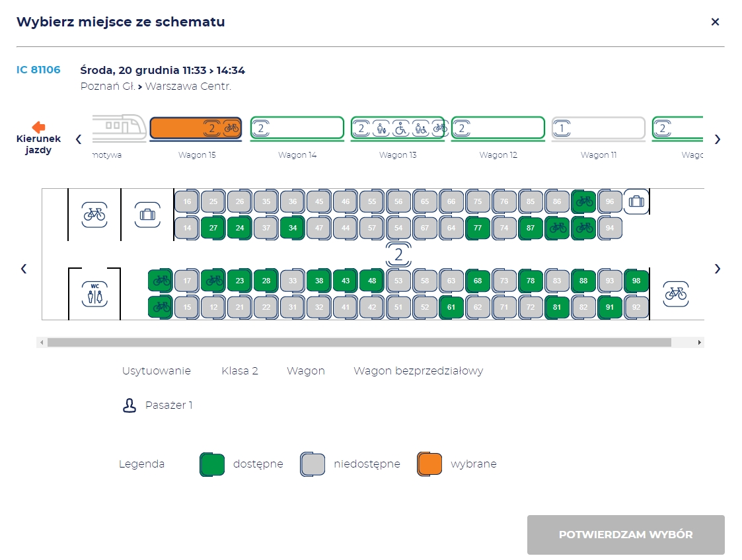Click luggage icon right of seat 96
Screen dimensions: 742x560
click(x=636, y=201)
